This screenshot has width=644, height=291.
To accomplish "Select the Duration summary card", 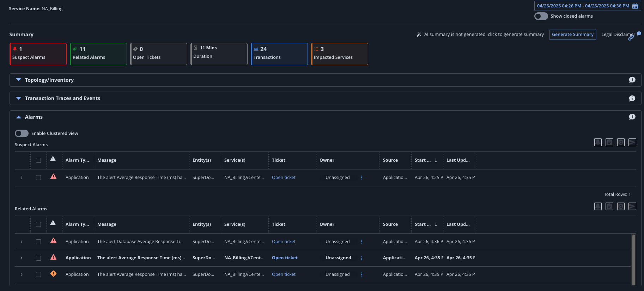I will (x=219, y=54).
